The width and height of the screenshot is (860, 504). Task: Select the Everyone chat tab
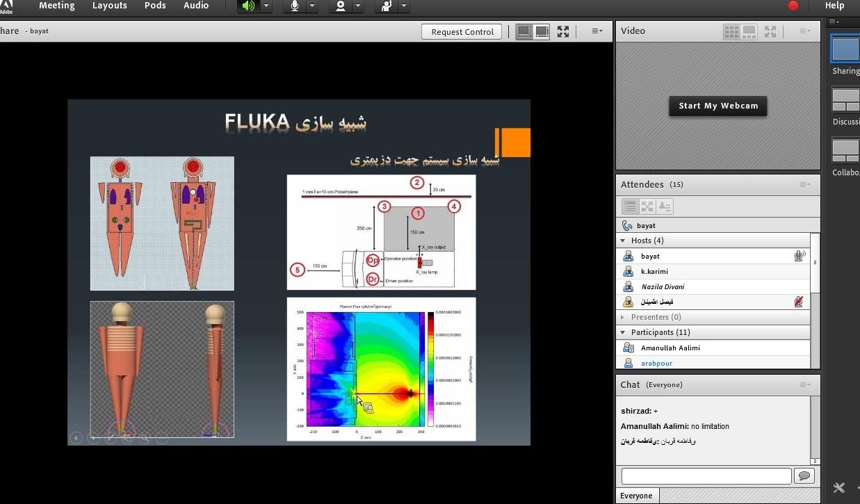tap(637, 496)
